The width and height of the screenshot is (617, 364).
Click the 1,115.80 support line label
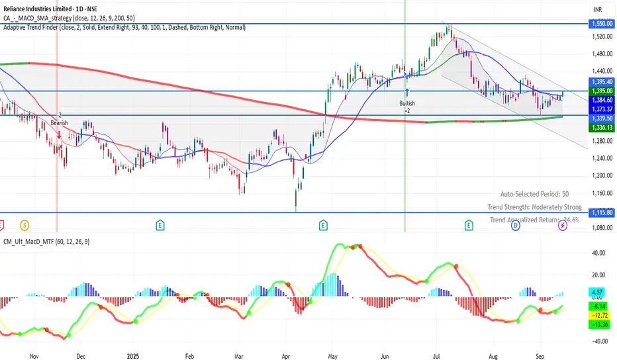pos(602,212)
